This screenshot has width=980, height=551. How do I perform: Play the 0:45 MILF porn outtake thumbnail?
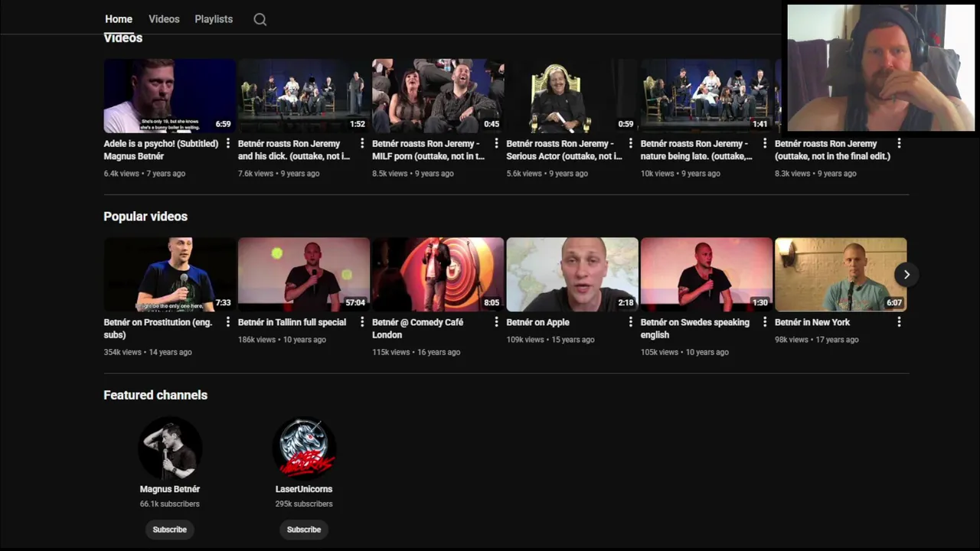[438, 96]
